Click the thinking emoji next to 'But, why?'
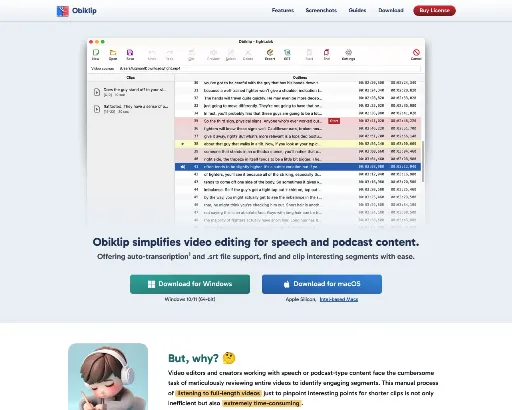The width and height of the screenshot is (512, 410). click(x=229, y=358)
